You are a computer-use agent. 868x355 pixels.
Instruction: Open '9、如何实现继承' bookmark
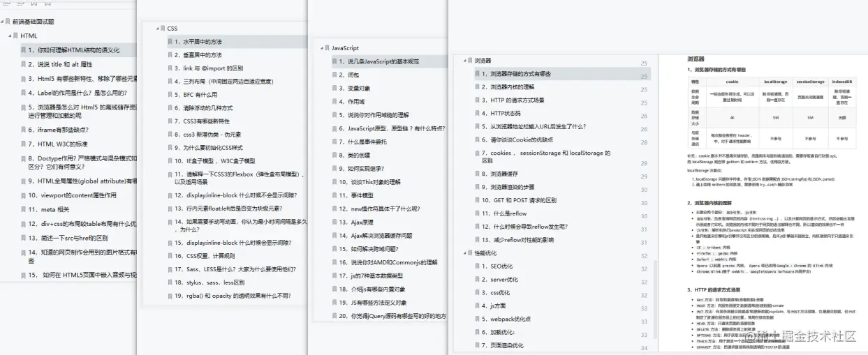coord(361,169)
